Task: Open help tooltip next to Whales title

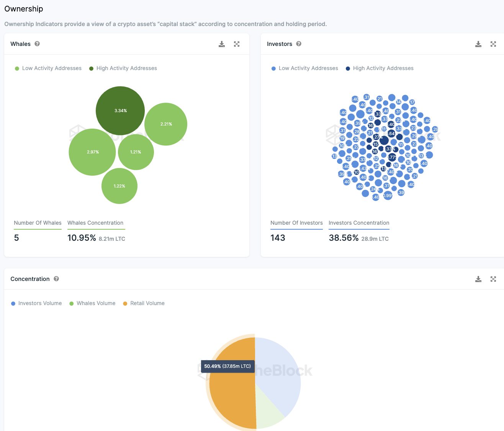Action: [37, 44]
